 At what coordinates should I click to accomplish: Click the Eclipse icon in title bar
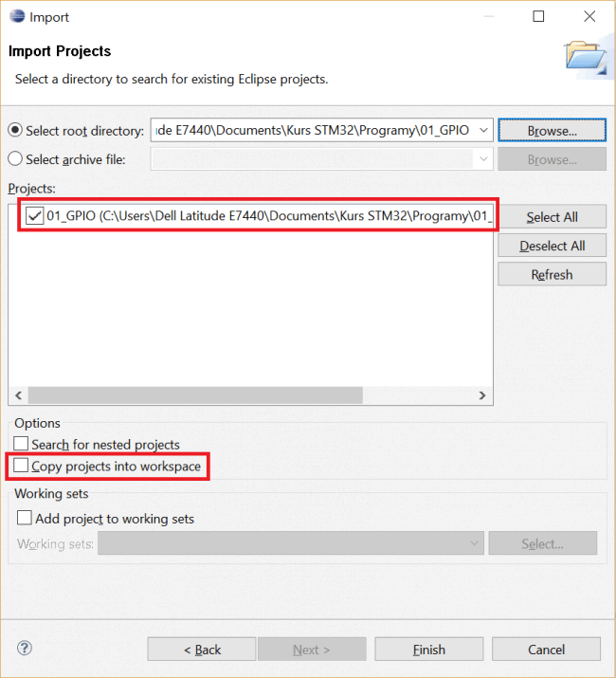click(17, 16)
